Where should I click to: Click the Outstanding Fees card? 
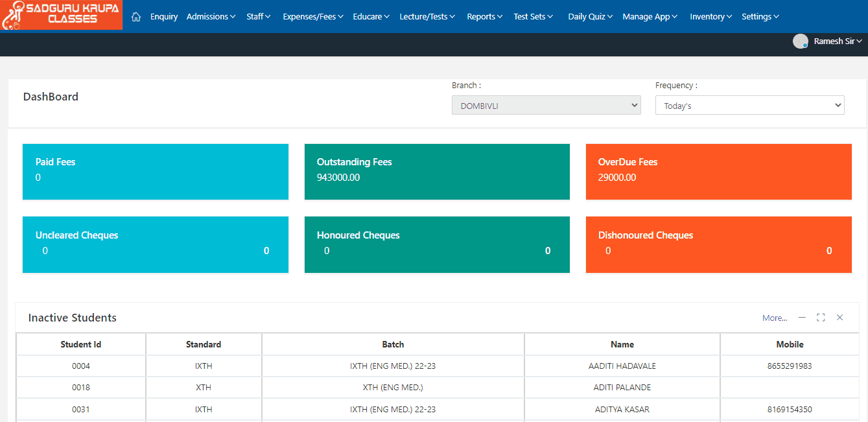437,172
